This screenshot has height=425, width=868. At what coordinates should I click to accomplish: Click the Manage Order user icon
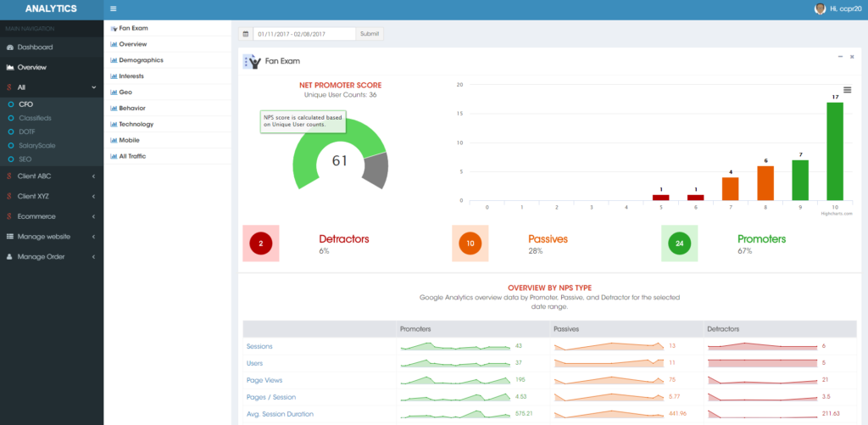pos(10,257)
